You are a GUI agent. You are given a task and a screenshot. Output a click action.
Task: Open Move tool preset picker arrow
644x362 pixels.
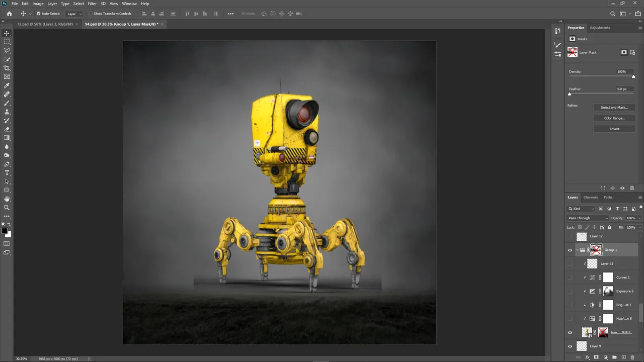(30, 14)
